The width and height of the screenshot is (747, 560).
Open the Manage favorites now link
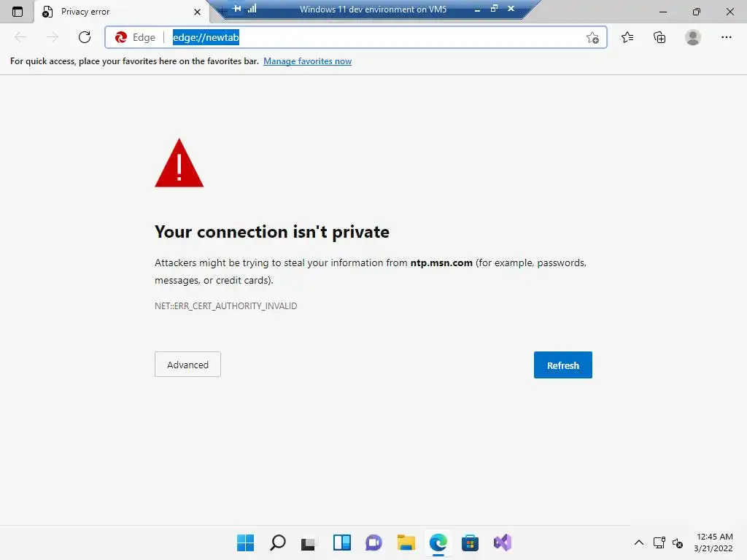[x=307, y=61]
